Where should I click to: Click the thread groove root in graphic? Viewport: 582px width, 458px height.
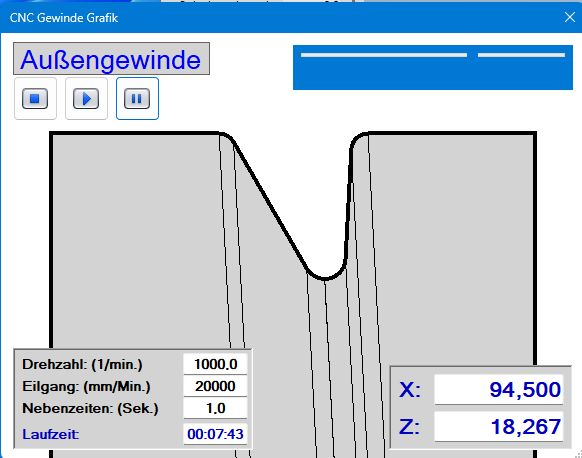(325, 278)
